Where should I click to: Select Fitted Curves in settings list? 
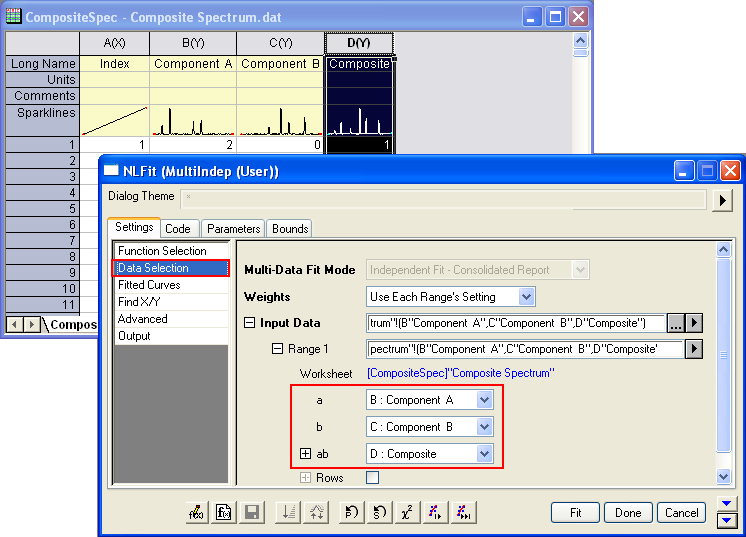[149, 285]
